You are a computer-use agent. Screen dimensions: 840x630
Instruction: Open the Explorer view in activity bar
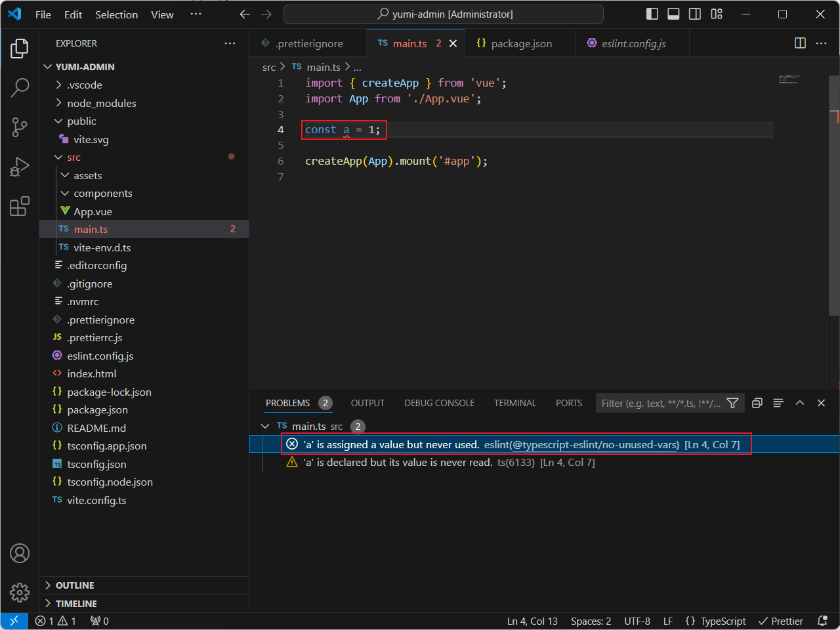tap(20, 49)
